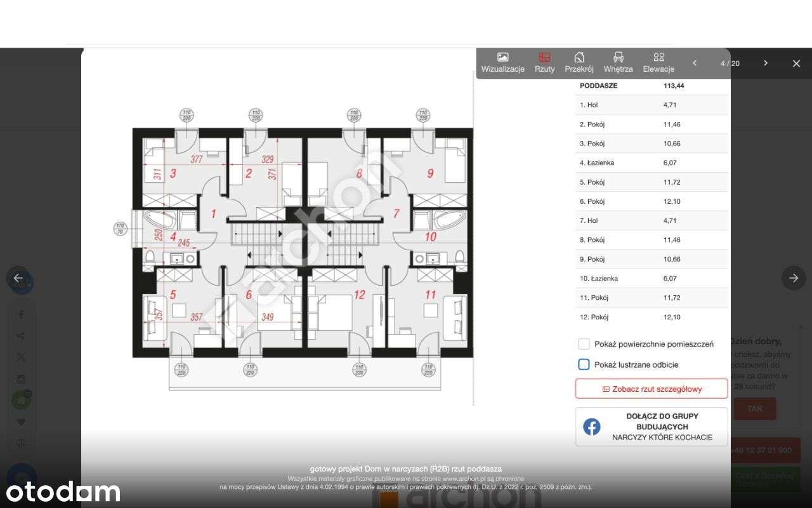This screenshot has width=812, height=508.
Task: Show the Elewacje elevations tab
Action: tap(658, 63)
